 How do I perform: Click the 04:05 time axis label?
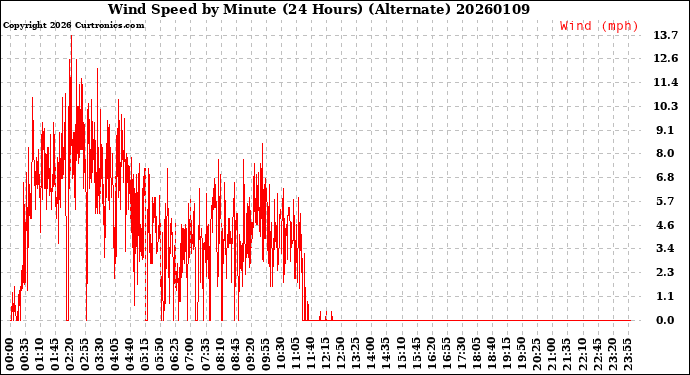click(115, 355)
